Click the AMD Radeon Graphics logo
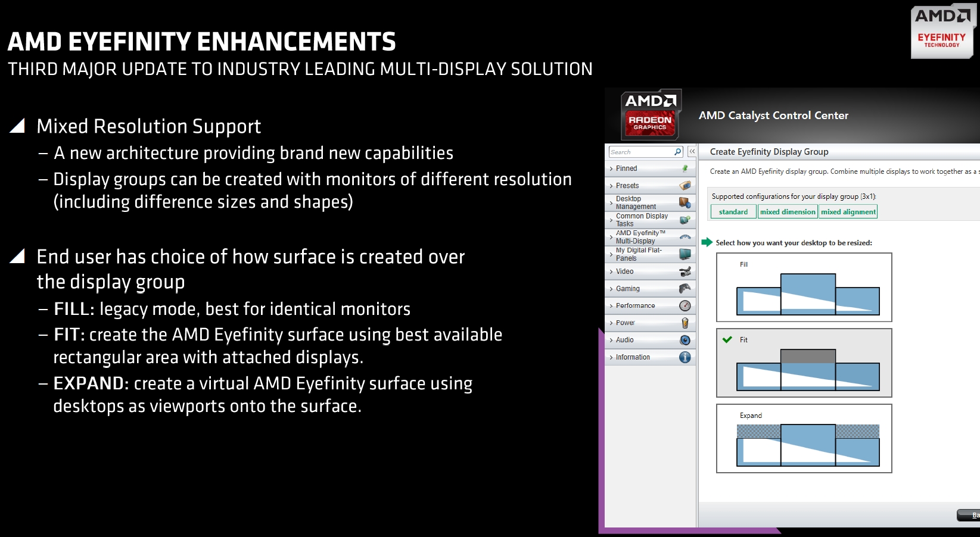This screenshot has width=980, height=537. click(x=650, y=115)
